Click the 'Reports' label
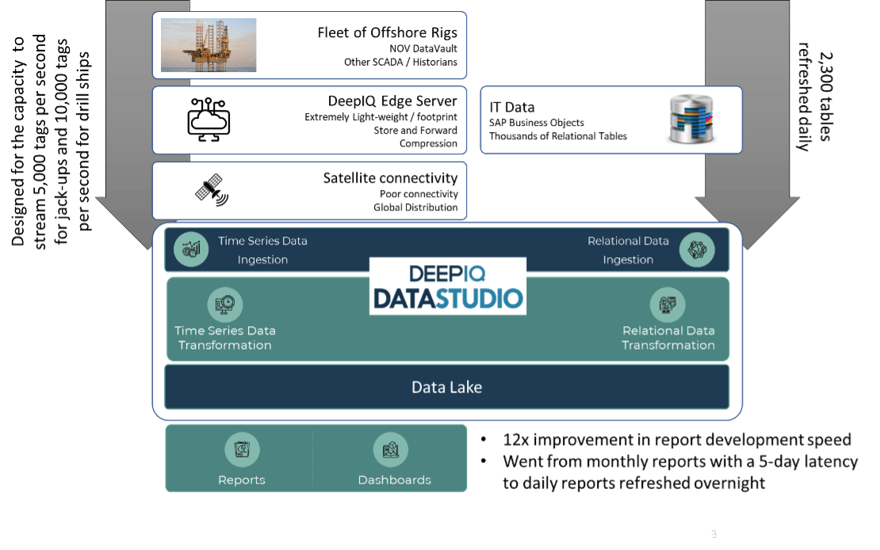 [242, 480]
